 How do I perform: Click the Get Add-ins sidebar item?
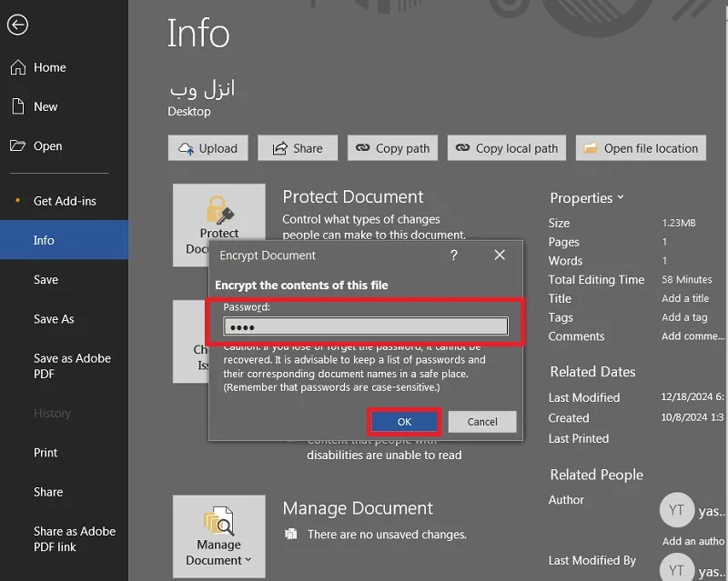(x=65, y=201)
